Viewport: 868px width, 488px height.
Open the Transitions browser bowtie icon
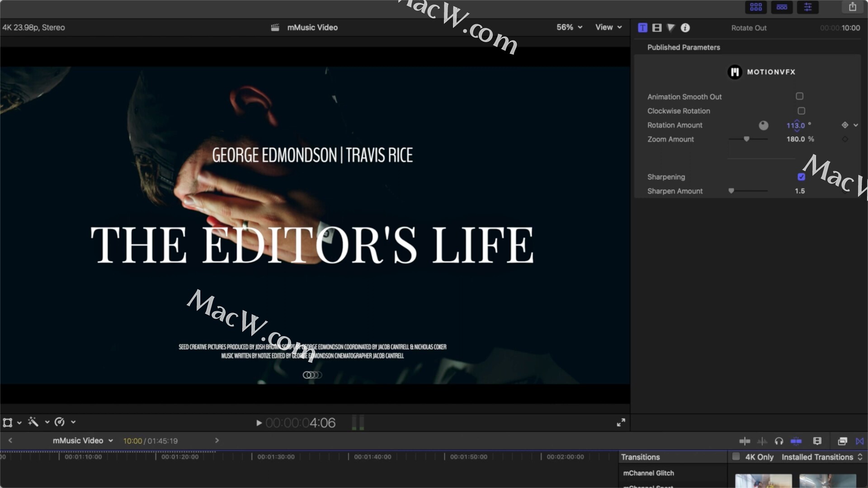(859, 441)
